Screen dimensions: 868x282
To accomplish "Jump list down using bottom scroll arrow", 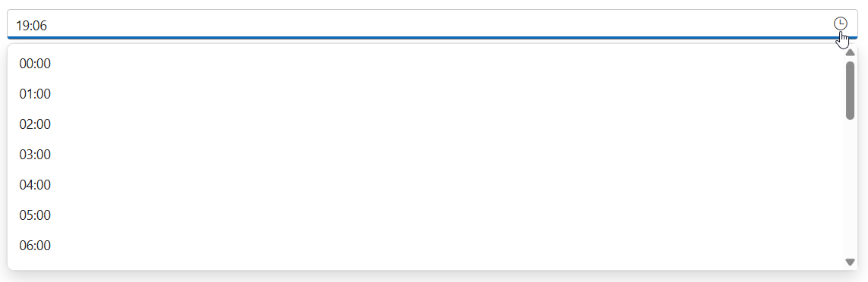I will pos(851,262).
